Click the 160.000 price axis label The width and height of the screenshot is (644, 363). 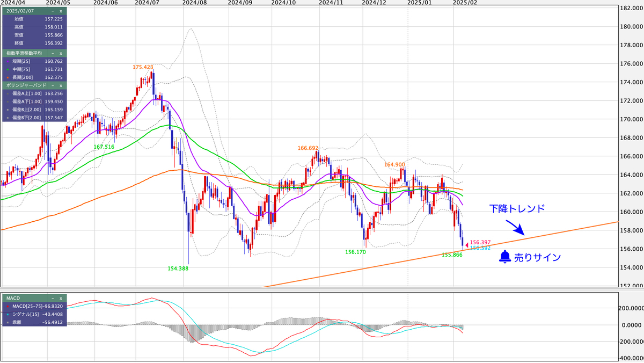click(631, 212)
